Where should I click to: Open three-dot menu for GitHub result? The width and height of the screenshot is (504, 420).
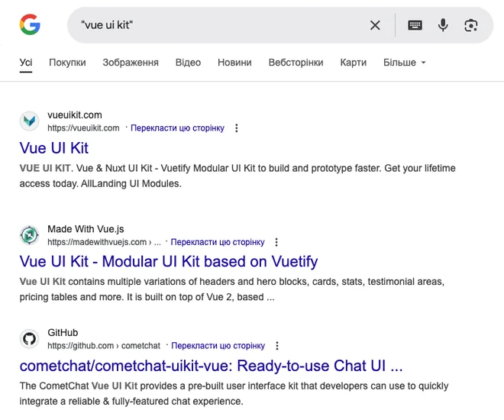click(277, 346)
